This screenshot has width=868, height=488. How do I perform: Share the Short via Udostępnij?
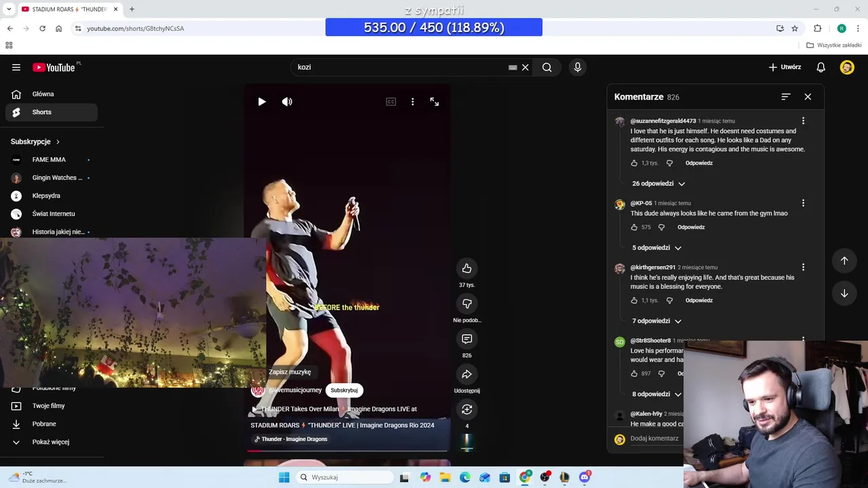coord(467,374)
